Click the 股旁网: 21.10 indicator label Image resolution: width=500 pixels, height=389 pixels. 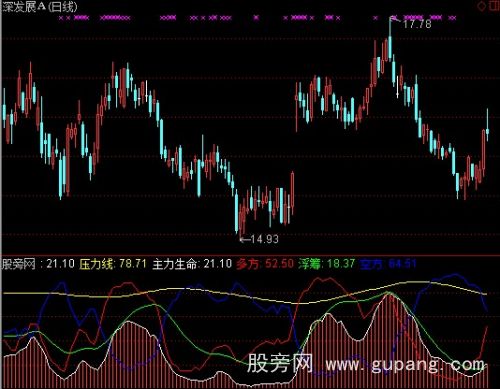(x=38, y=264)
